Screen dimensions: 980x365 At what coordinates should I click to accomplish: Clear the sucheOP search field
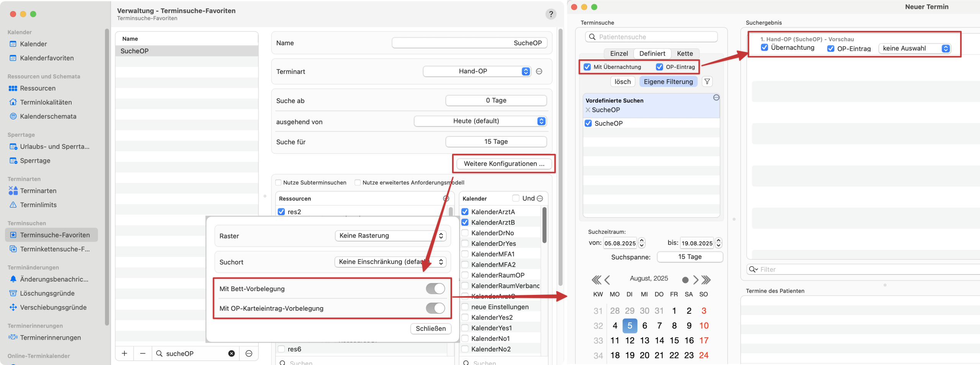point(232,354)
